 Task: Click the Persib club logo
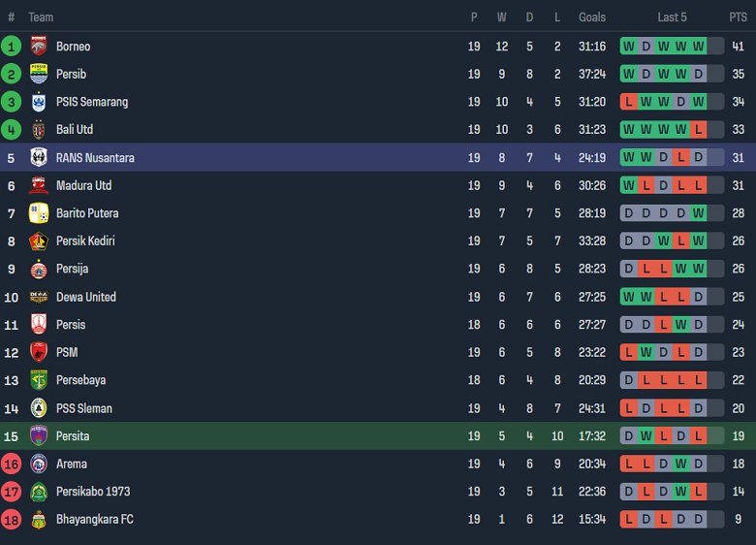(39, 74)
